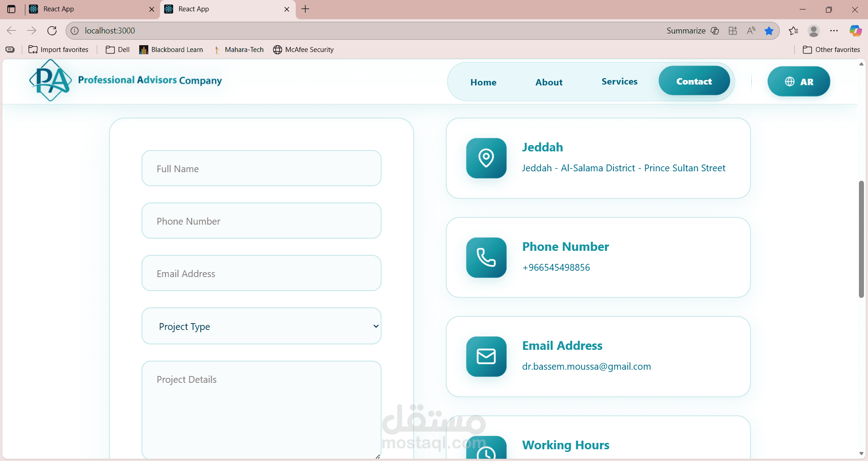Open the Dell favorites folder

point(118,50)
